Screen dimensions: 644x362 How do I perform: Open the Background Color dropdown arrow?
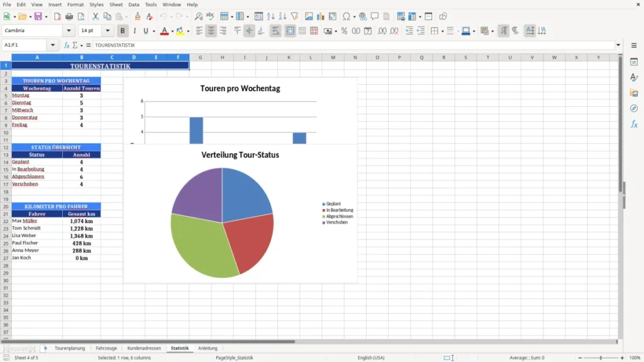click(x=188, y=31)
